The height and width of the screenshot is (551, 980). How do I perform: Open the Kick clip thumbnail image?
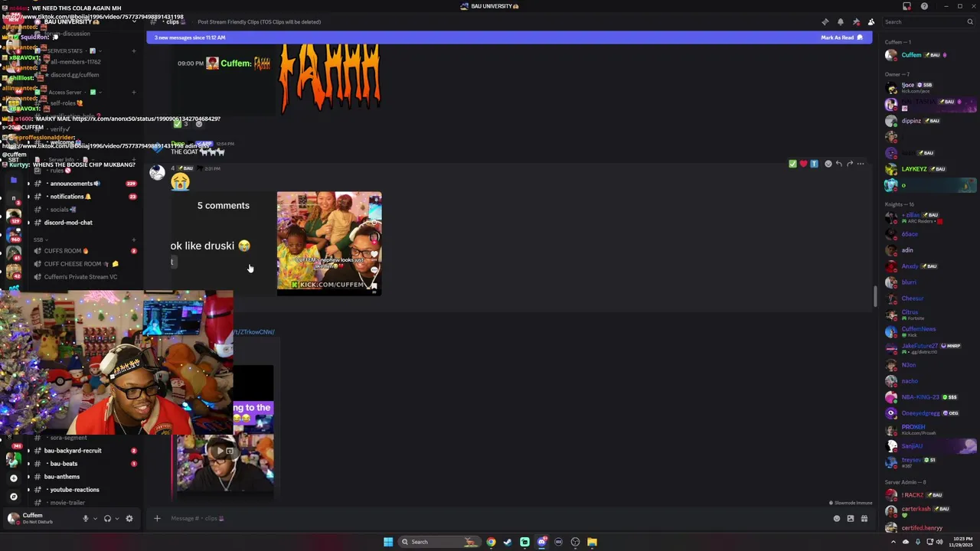click(329, 243)
